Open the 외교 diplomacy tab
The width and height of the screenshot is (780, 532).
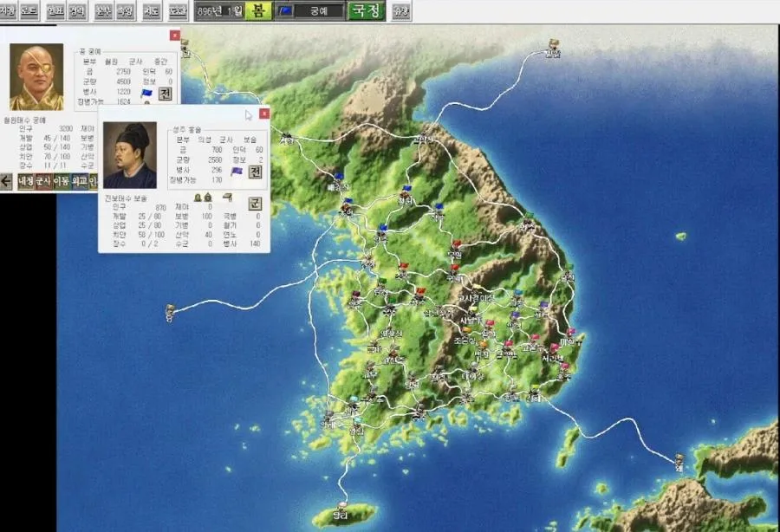(x=79, y=181)
